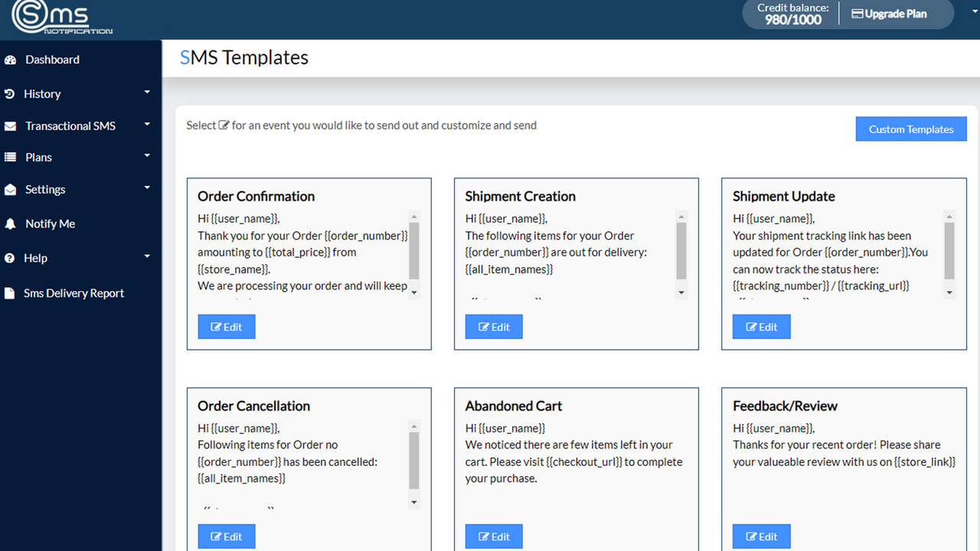This screenshot has width=980, height=551.
Task: Click the Order Cancellation card title
Action: point(254,406)
